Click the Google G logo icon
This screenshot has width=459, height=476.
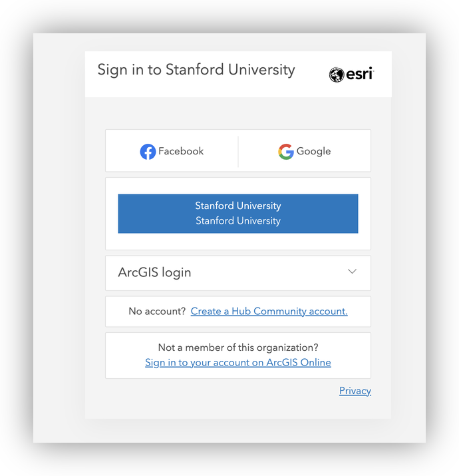point(286,152)
